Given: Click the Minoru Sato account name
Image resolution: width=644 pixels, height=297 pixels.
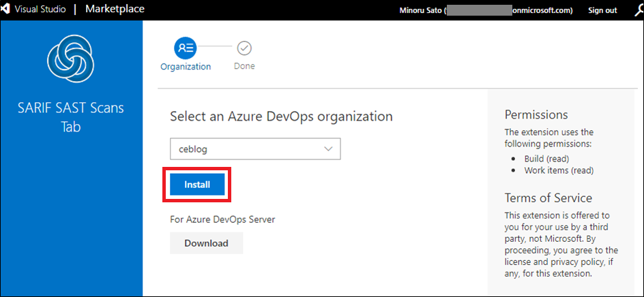Looking at the screenshot, I should pyautogui.click(x=420, y=10).
